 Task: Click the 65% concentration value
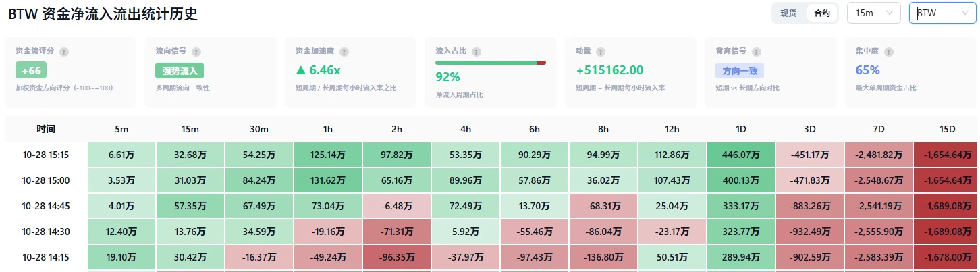tap(867, 70)
